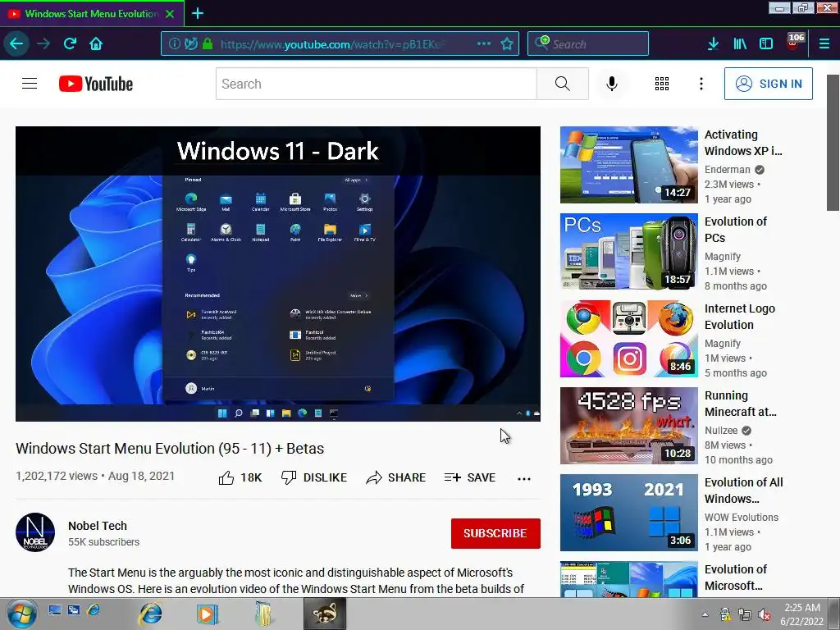This screenshot has height=630, width=840.
Task: Open the Windows Start button
Action: [22, 614]
